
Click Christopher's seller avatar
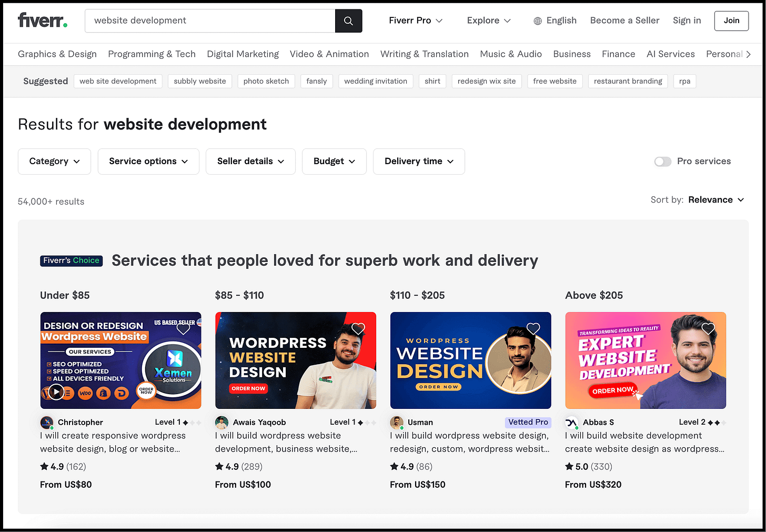pos(47,422)
